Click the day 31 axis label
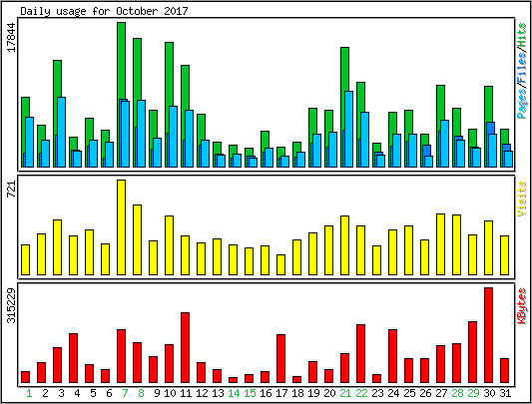 505,393
